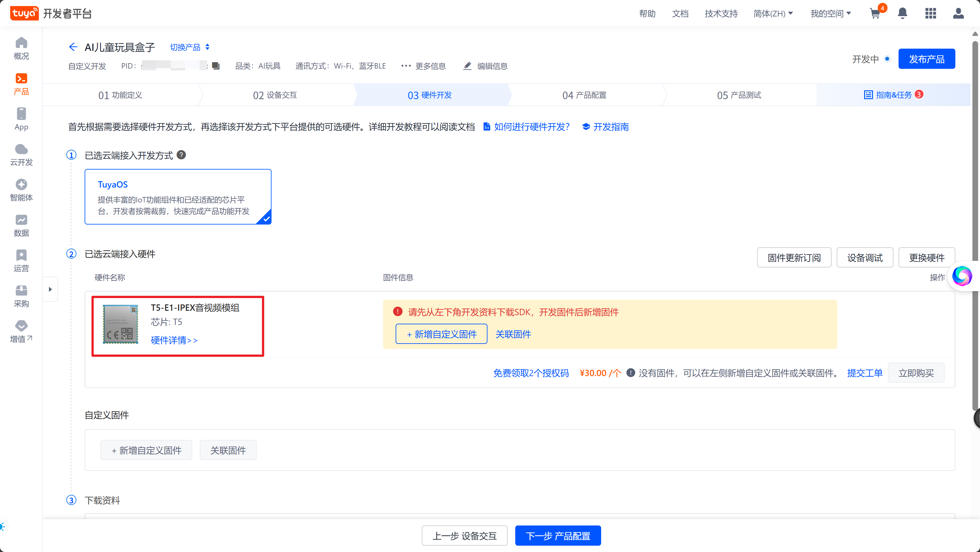Click the user profile avatar icon
980x552 pixels.
[x=958, y=14]
